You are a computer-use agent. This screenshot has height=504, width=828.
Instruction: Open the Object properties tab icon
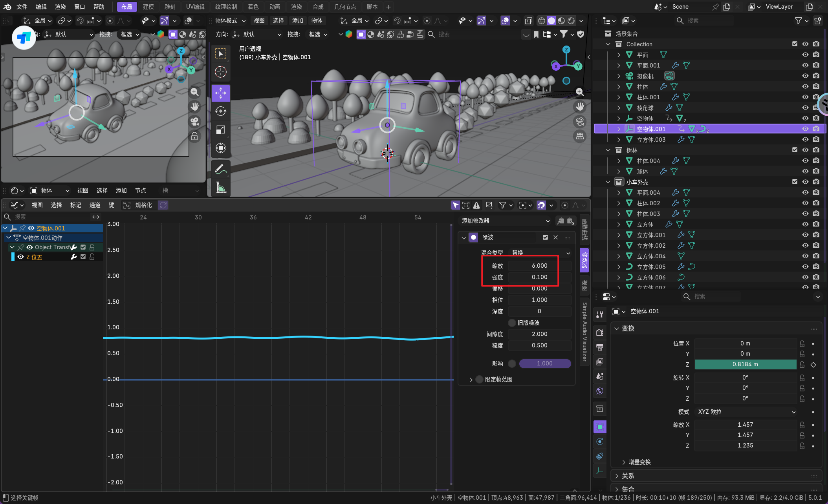tap(600, 427)
